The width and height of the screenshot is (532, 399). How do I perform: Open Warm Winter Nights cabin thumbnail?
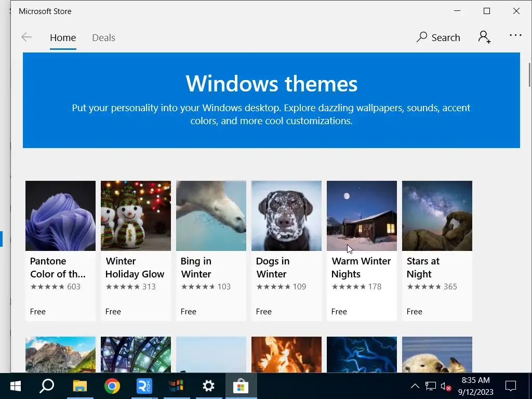(362, 216)
